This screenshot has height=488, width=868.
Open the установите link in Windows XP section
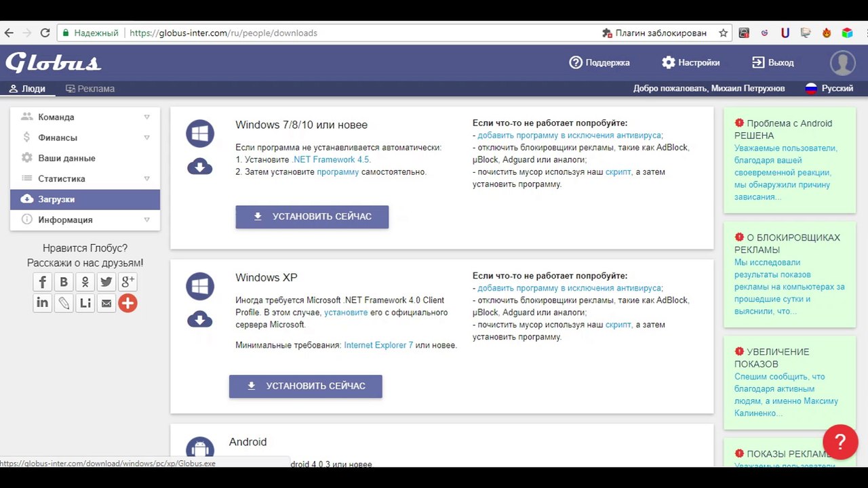346,312
